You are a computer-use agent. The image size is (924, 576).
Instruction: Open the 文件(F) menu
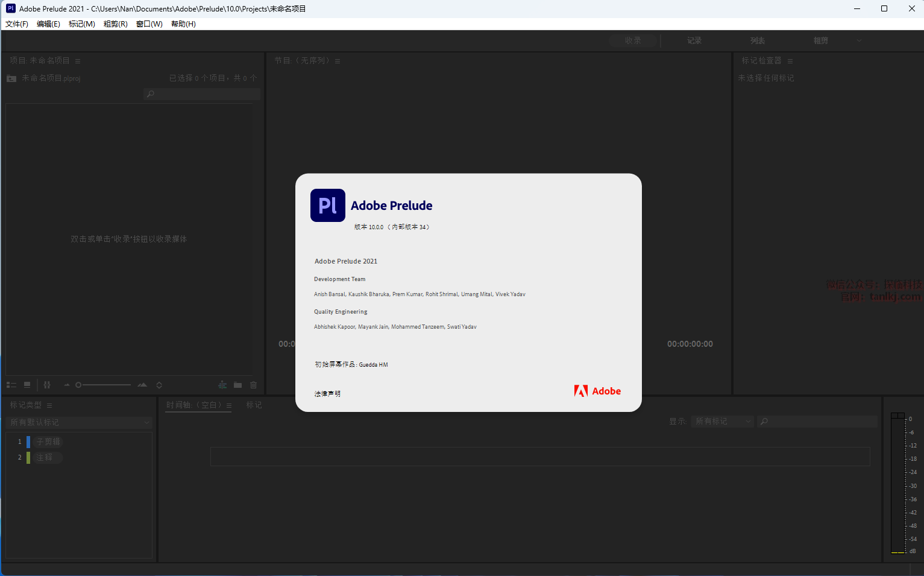tap(17, 24)
